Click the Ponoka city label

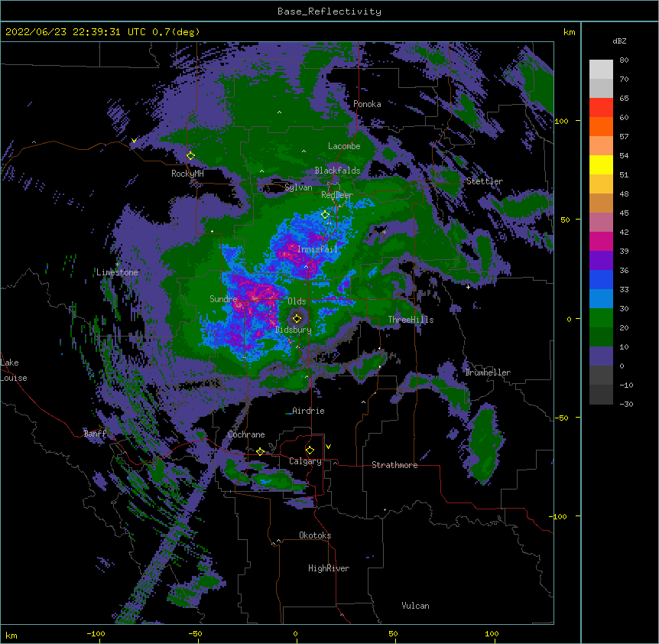pyautogui.click(x=367, y=104)
